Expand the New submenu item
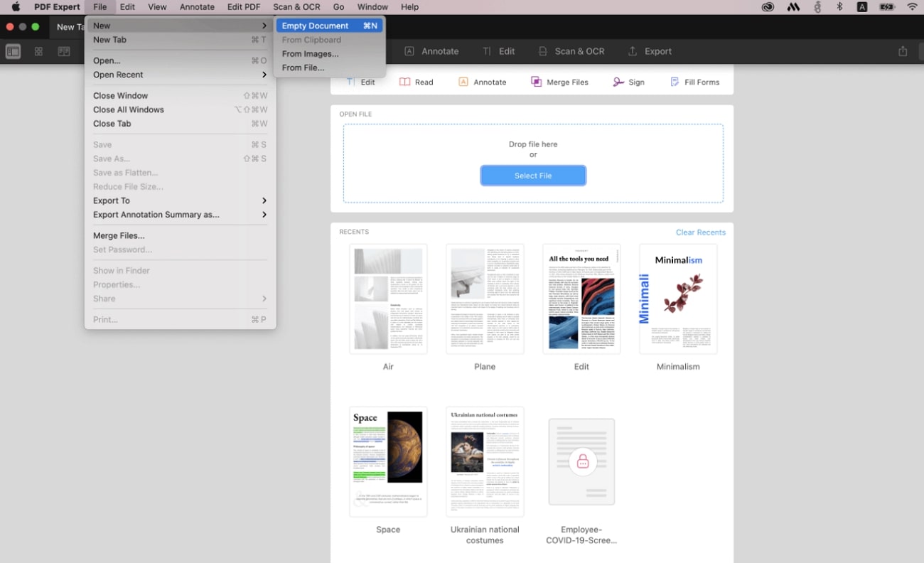Screen dimensions: 924x563 (x=180, y=26)
